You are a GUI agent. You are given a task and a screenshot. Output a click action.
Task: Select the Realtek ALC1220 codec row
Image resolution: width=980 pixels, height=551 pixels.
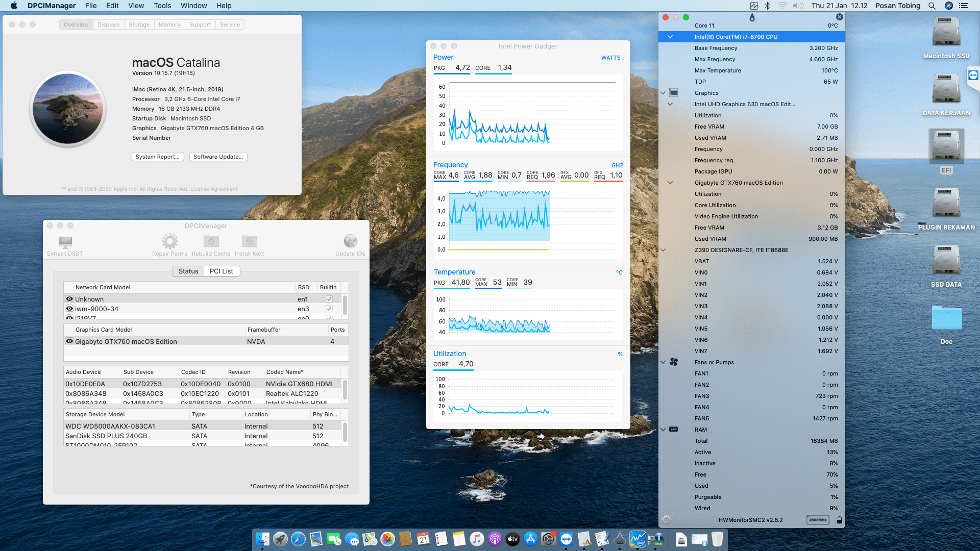(x=203, y=393)
